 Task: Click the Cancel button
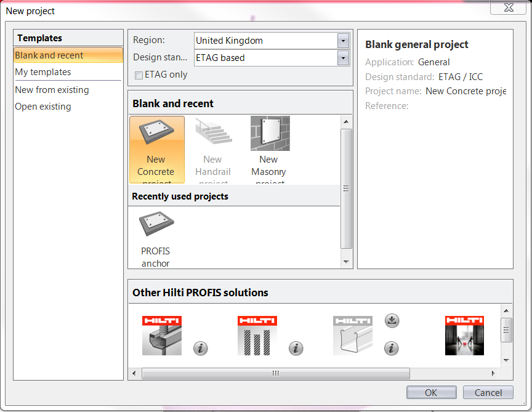pos(488,393)
